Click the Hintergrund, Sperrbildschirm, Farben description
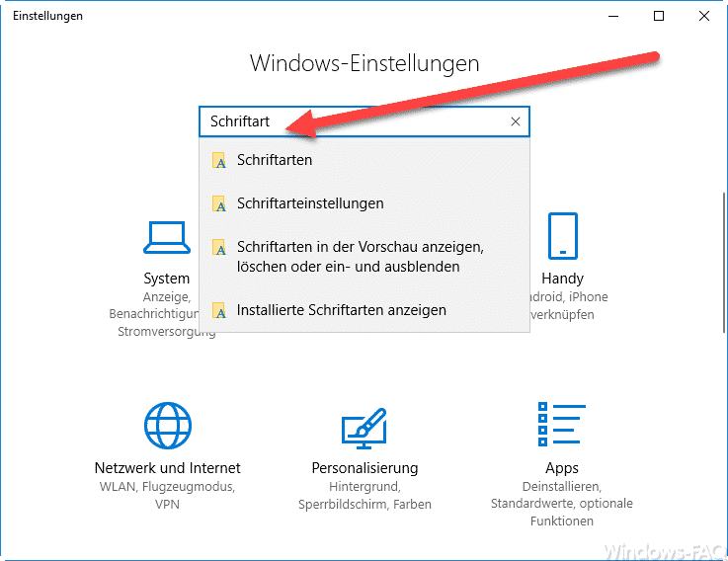This screenshot has width=728, height=561. 364,495
